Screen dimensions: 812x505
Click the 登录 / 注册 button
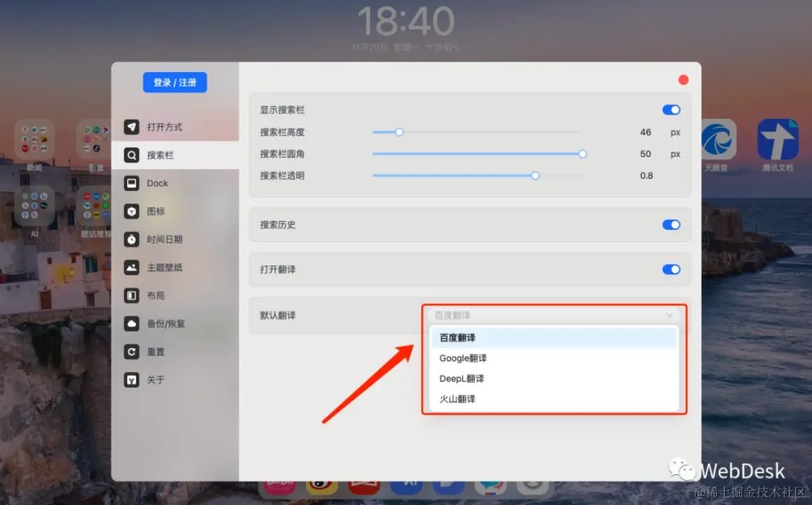[x=175, y=82]
